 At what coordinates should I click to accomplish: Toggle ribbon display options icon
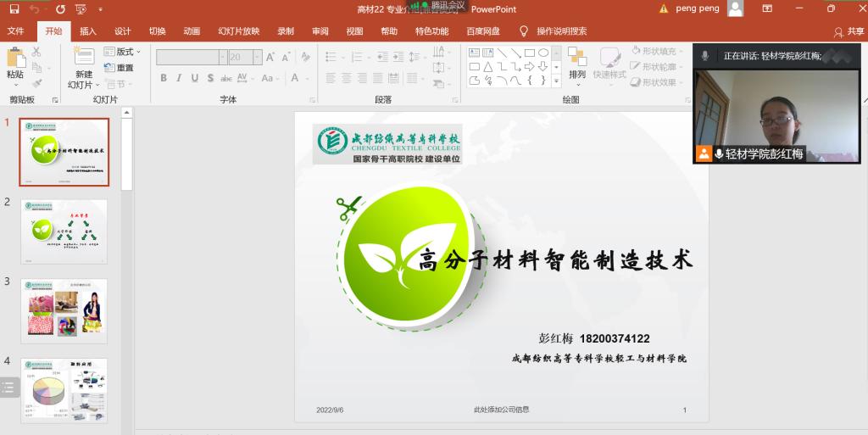[x=767, y=9]
